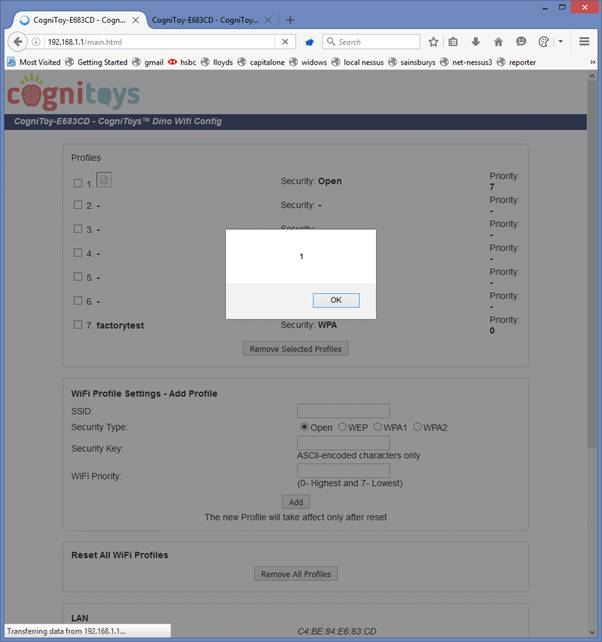
Task: Tick the checkbox for profile 3
Action: 78,228
